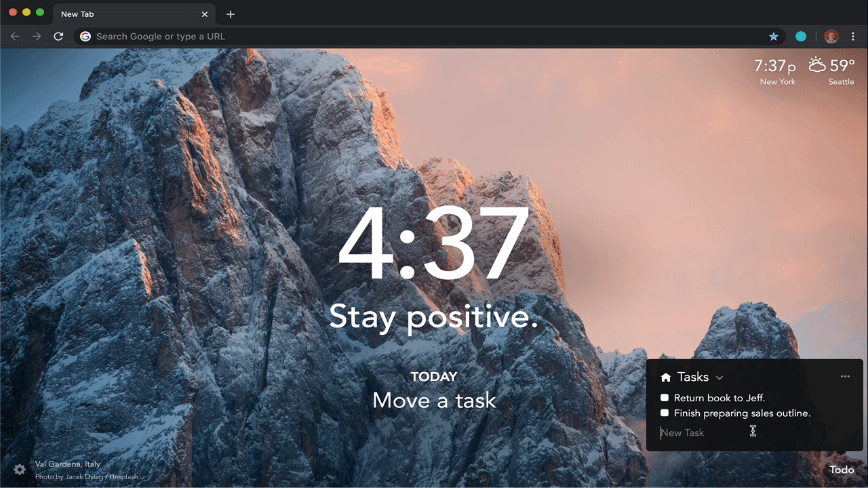Check off Finish preparing sales outline
Screen dimensions: 868x488
665,413
